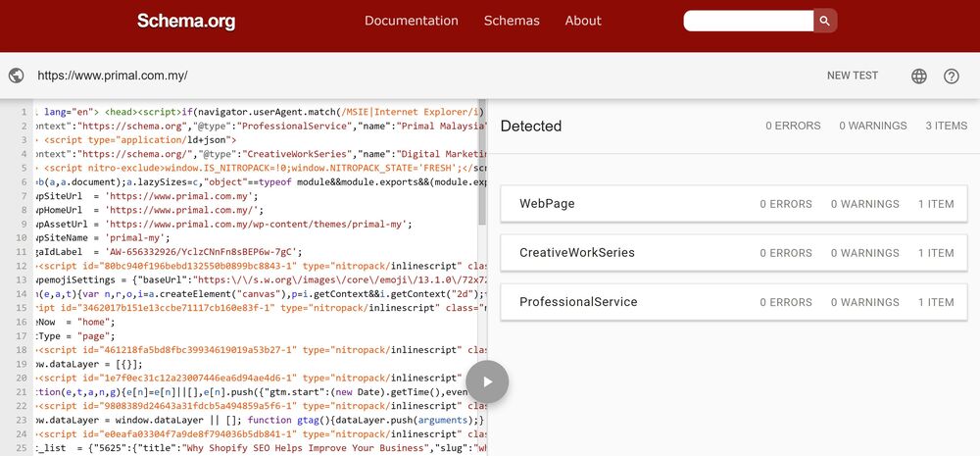Click the Detected heading

(x=531, y=126)
